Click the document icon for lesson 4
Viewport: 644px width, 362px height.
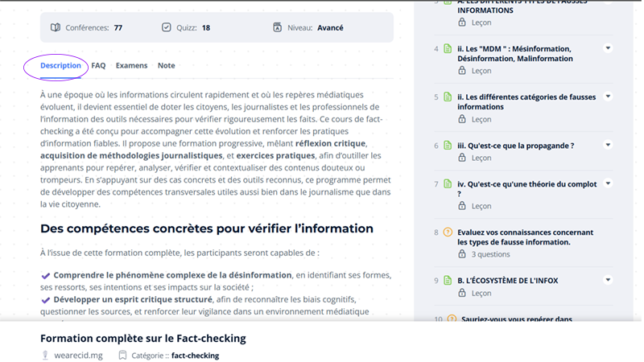[448, 49]
